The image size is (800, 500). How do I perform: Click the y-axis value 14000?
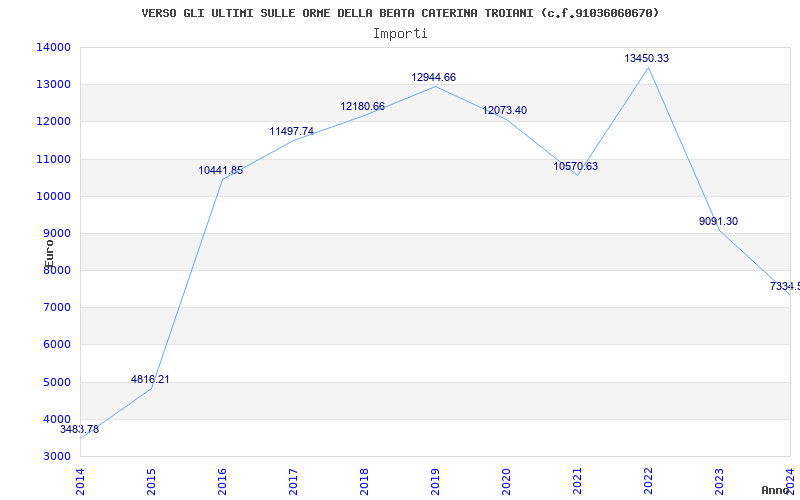click(53, 47)
